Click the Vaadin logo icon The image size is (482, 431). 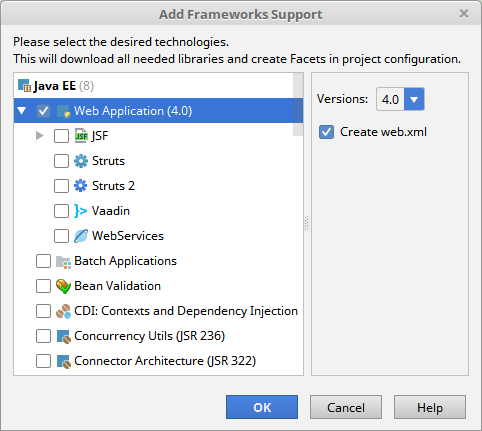(80, 211)
